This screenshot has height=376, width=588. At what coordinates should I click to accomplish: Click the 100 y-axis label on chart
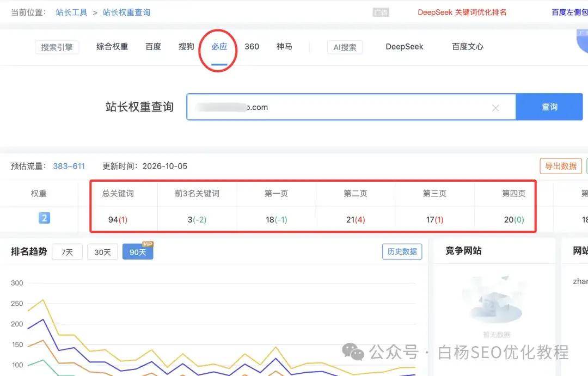tap(17, 365)
